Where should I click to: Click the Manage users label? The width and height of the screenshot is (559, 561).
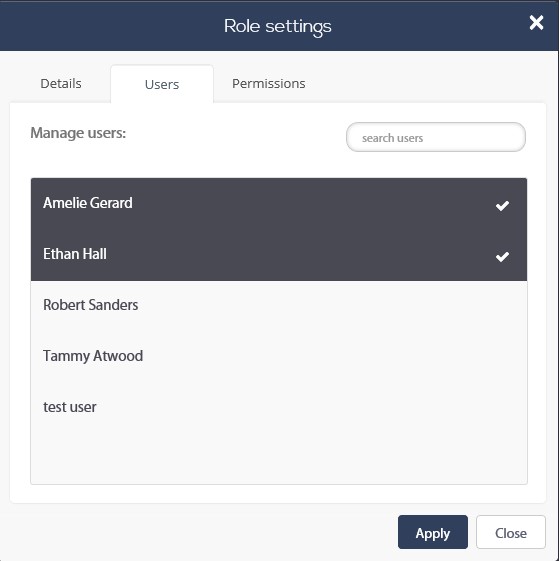point(78,133)
